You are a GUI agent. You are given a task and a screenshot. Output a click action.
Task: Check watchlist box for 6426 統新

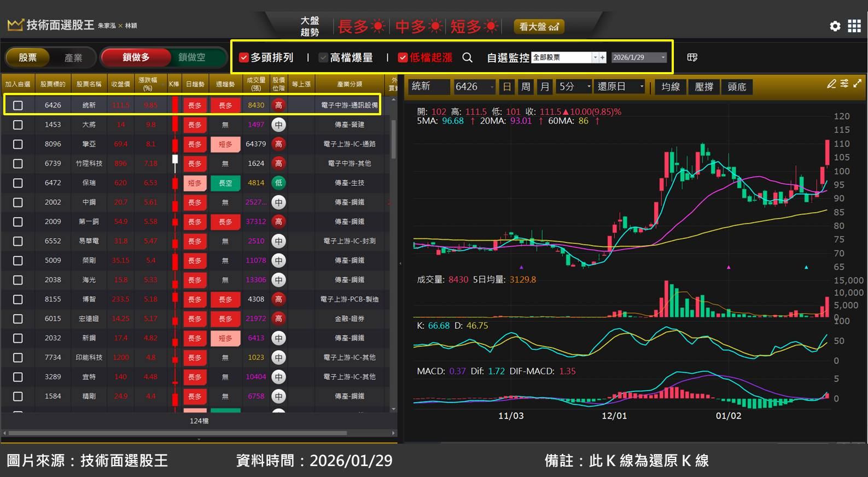point(18,105)
